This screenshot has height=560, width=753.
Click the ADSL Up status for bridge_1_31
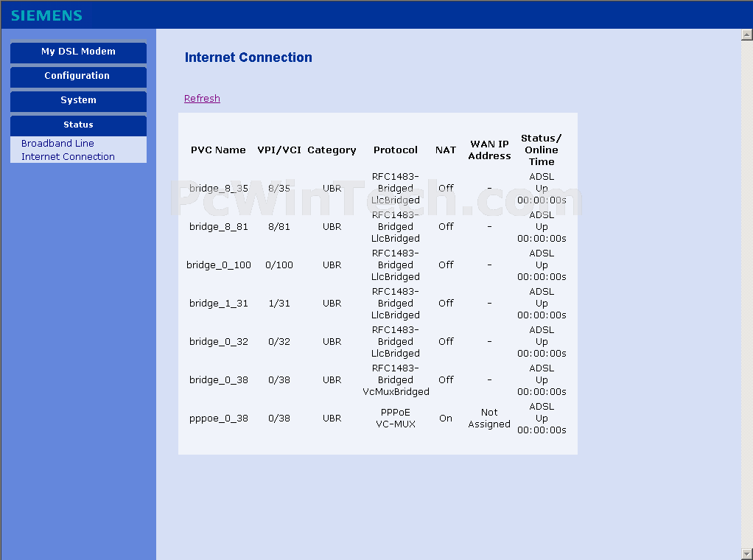point(542,304)
